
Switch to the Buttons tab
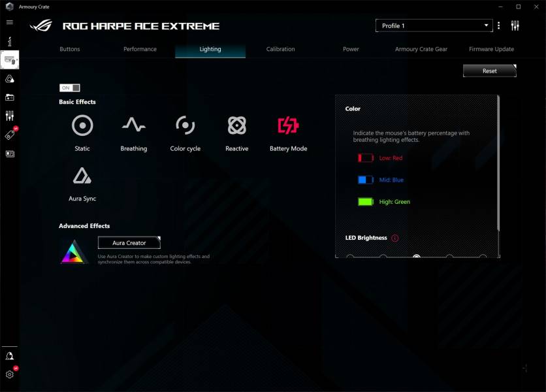(70, 49)
